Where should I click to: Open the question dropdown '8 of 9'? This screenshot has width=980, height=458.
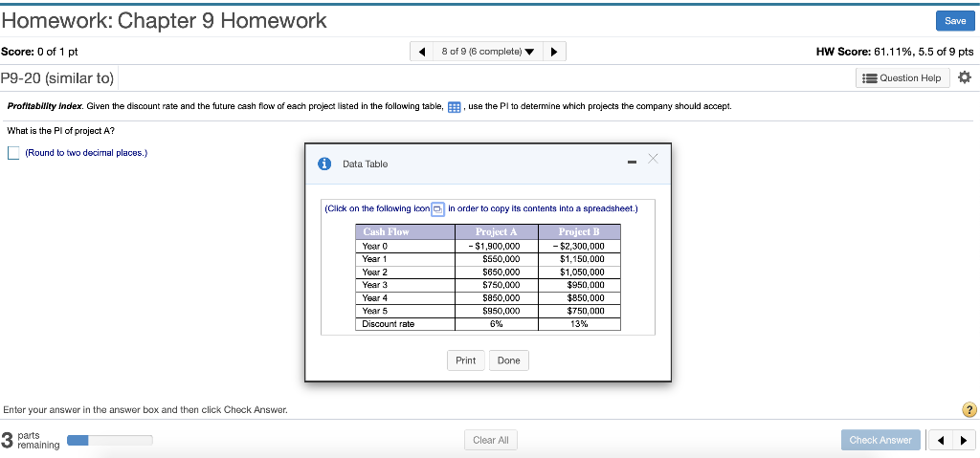point(487,52)
